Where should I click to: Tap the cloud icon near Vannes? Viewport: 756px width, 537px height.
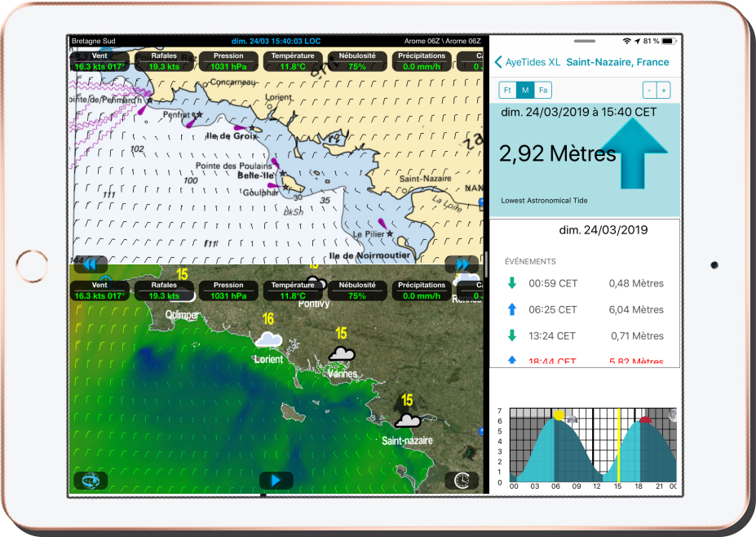[x=341, y=353]
